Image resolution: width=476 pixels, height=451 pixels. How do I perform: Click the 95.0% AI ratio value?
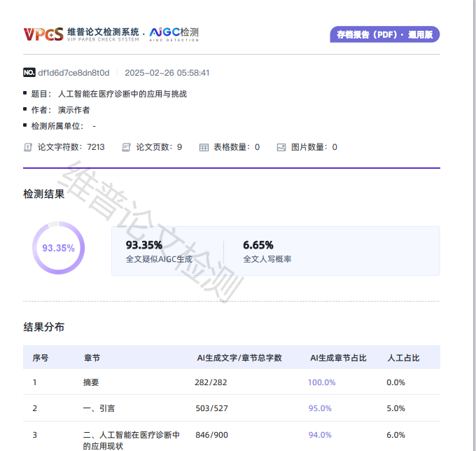(x=320, y=408)
